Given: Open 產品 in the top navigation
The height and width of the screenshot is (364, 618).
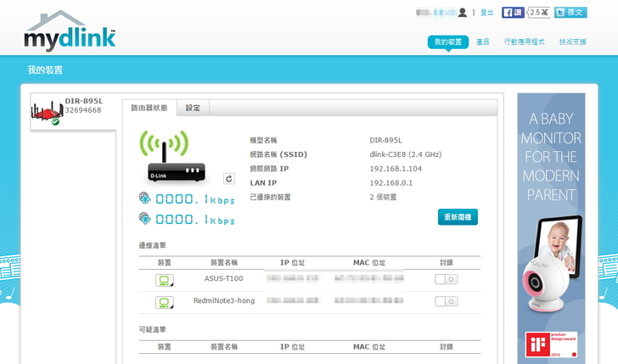Looking at the screenshot, I should point(483,42).
